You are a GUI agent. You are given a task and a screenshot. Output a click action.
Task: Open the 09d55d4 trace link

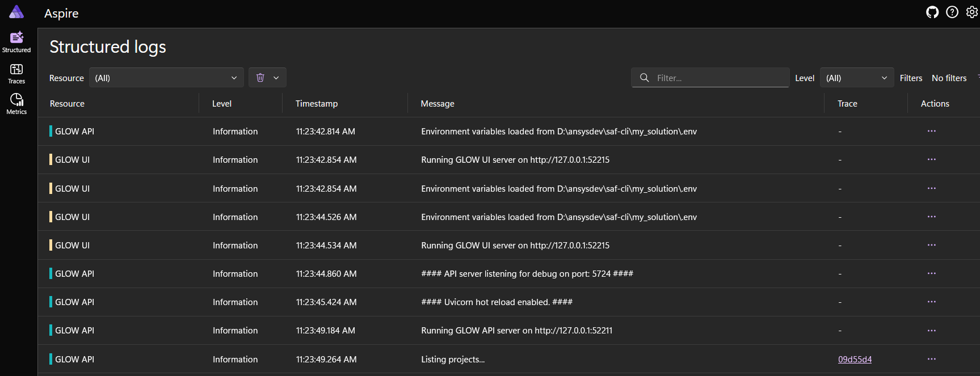click(x=855, y=359)
